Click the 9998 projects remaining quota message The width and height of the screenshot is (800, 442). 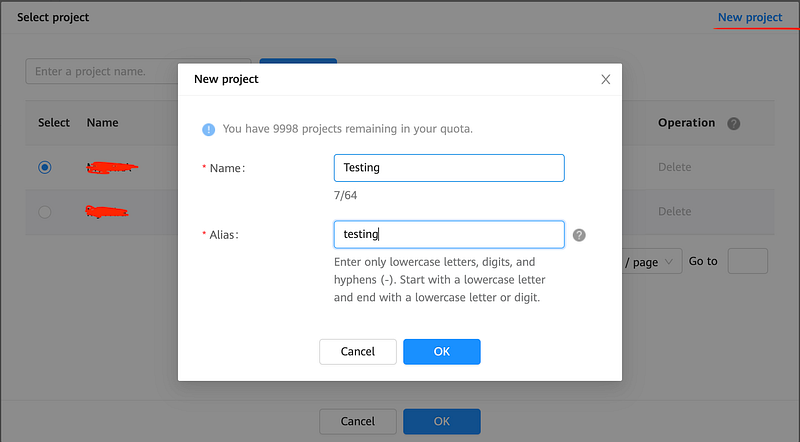[347, 129]
